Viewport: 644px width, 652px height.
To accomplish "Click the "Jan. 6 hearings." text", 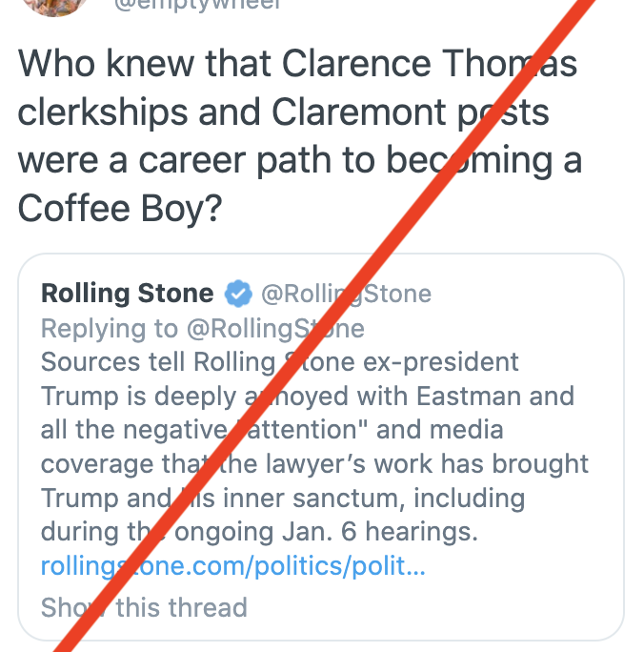I will pyautogui.click(x=408, y=531).
